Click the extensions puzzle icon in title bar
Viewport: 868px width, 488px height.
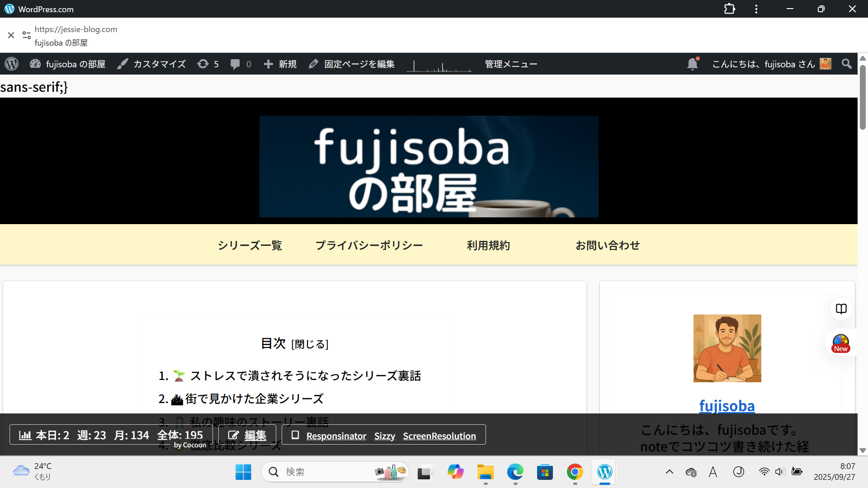click(729, 9)
